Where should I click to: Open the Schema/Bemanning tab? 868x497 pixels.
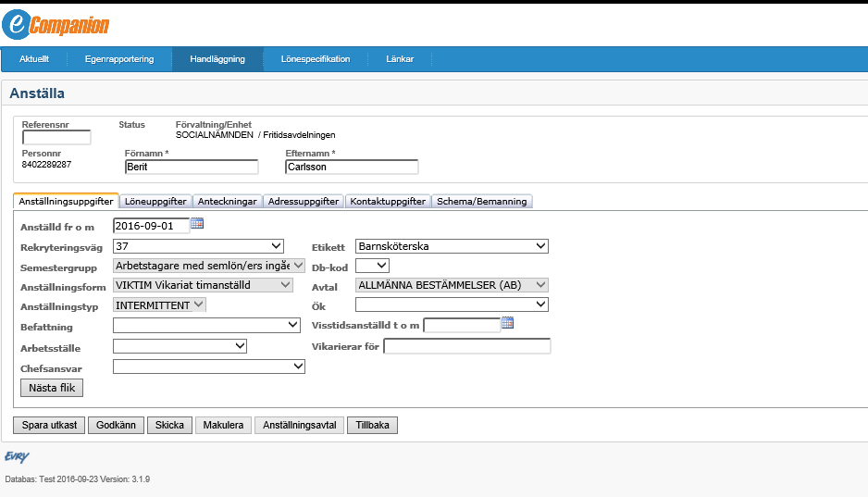481,201
